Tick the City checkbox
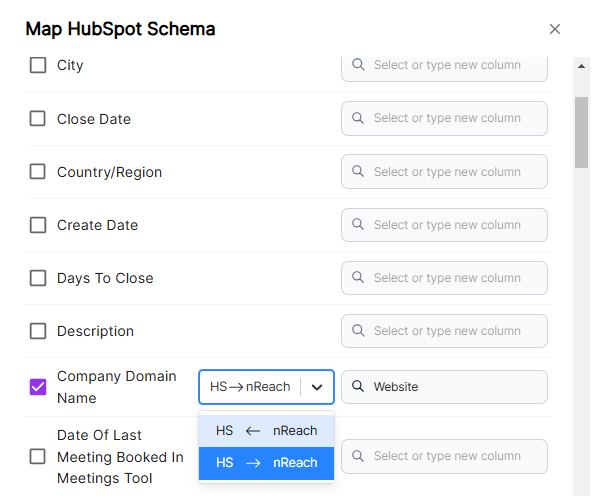 coord(38,65)
